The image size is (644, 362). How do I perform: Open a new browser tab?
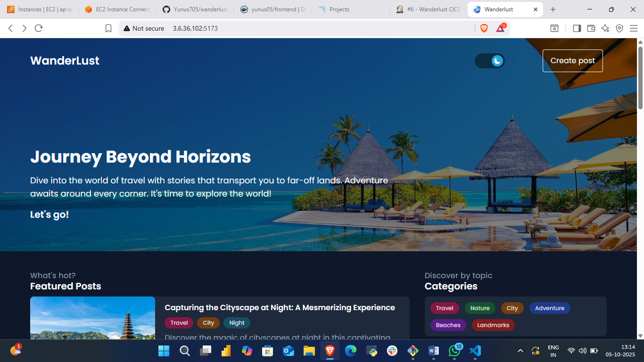(553, 9)
